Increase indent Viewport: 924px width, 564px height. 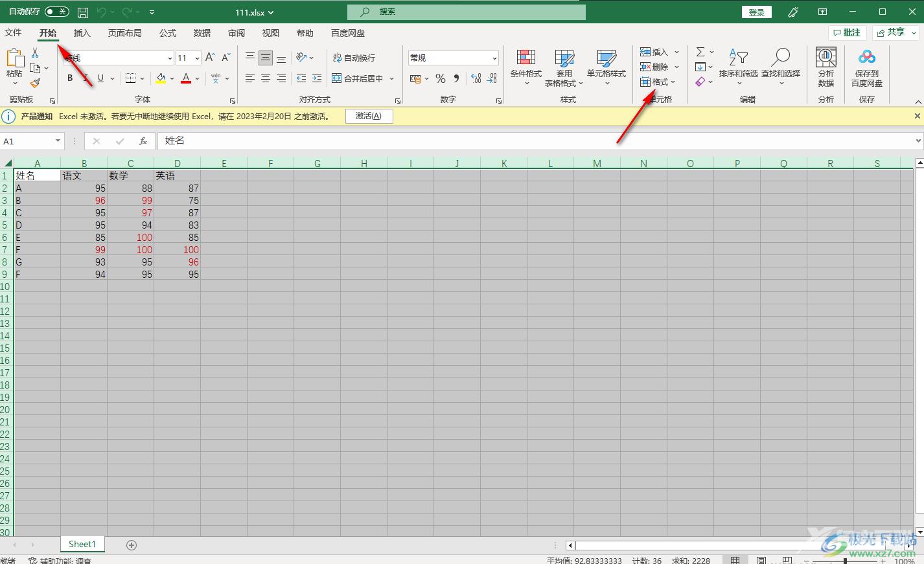[317, 78]
